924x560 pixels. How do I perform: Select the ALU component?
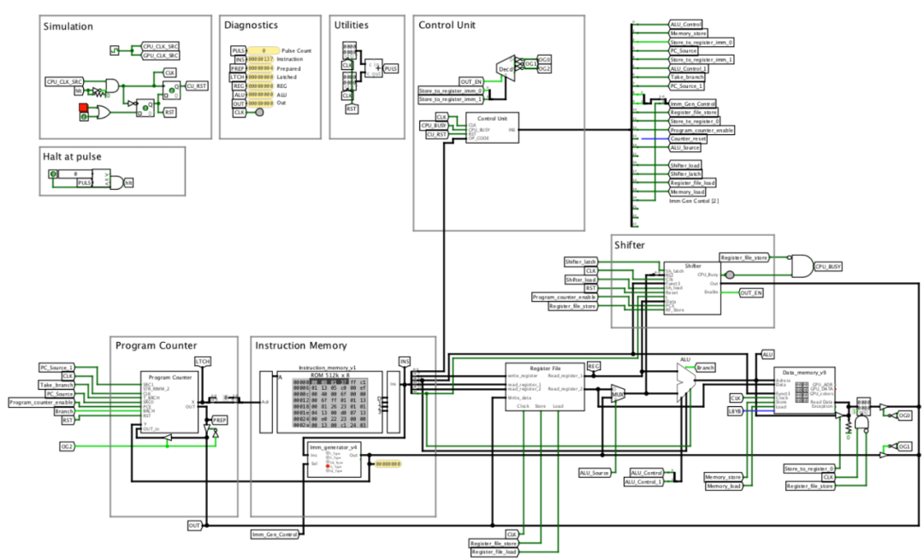pyautogui.click(x=686, y=381)
